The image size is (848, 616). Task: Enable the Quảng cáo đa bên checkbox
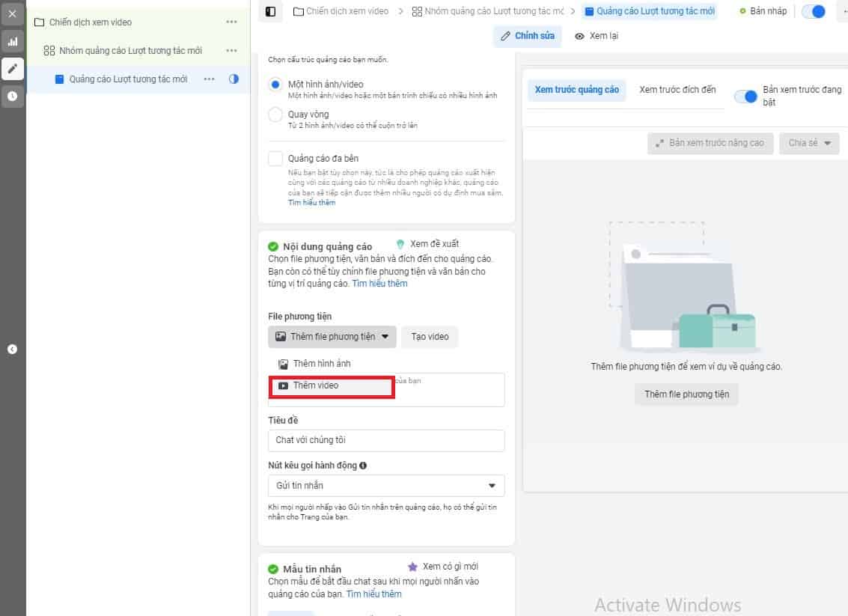tap(275, 159)
